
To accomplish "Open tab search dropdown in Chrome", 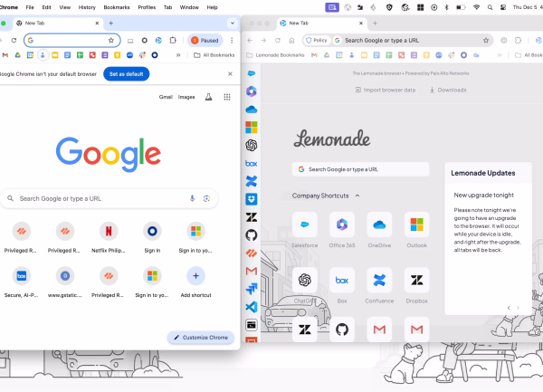I will coord(233,24).
